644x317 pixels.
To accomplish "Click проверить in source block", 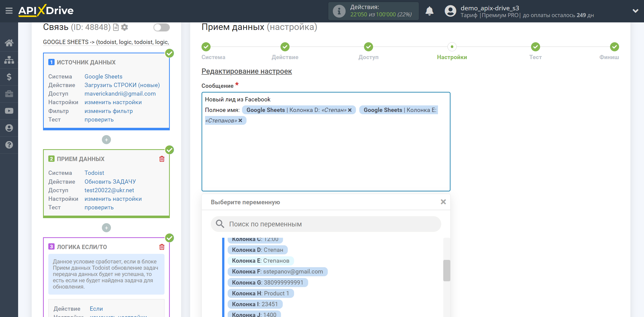I will click(99, 120).
